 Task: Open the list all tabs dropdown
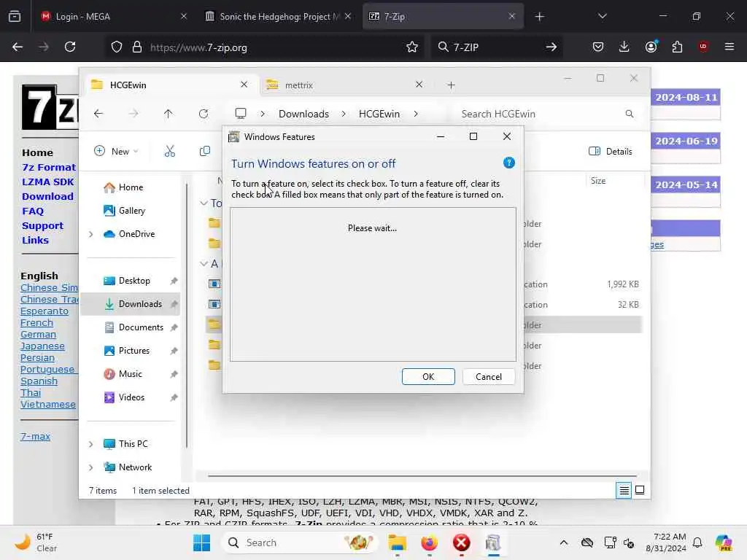click(602, 16)
